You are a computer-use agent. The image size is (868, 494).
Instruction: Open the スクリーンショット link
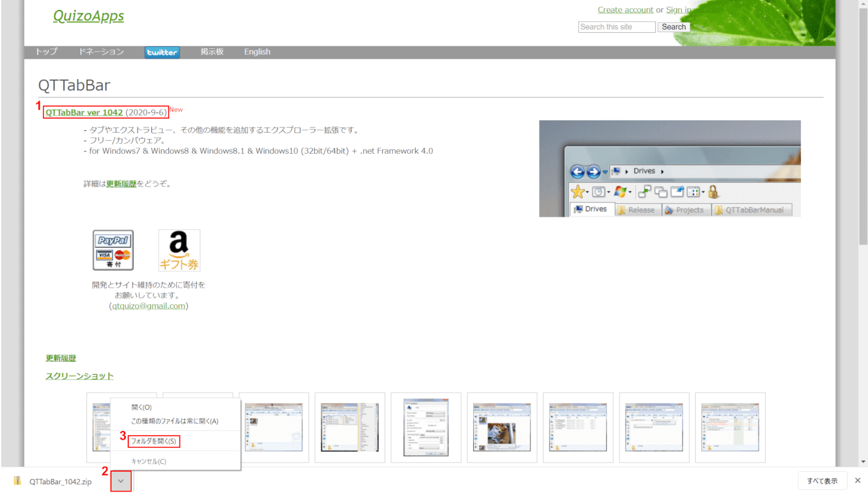click(80, 376)
